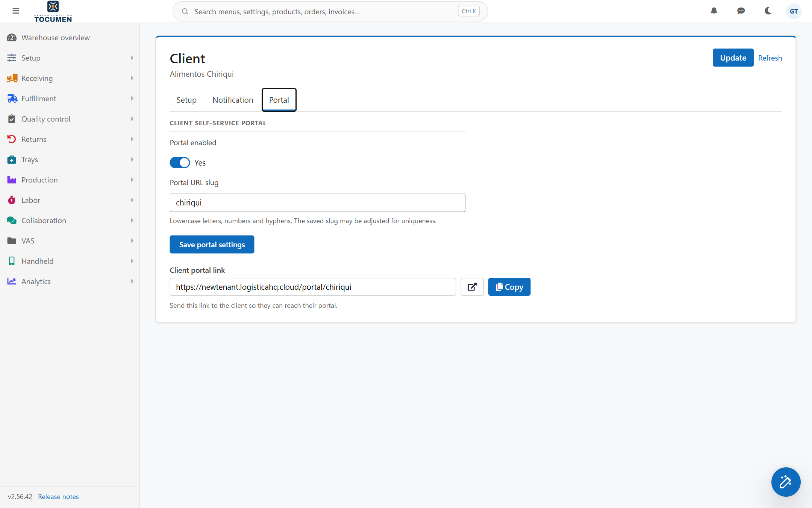
Task: Click the Warehouse overview gauge icon
Action: point(12,38)
